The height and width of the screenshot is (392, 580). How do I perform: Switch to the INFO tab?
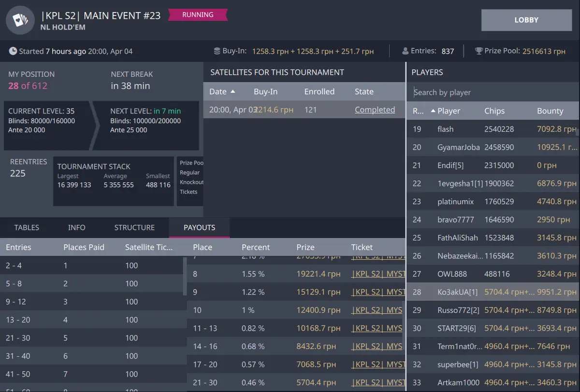tap(76, 228)
